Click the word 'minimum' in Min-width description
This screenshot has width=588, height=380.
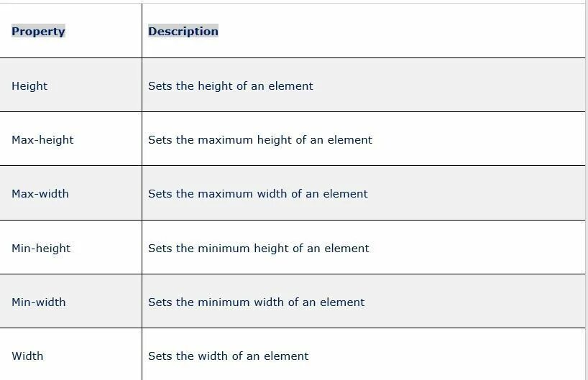224,302
